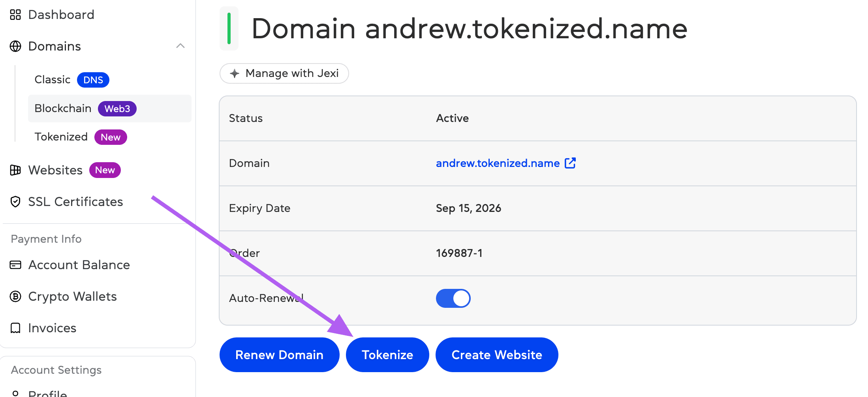This screenshot has width=868, height=397.
Task: Click the Domains globe icon
Action: [15, 46]
